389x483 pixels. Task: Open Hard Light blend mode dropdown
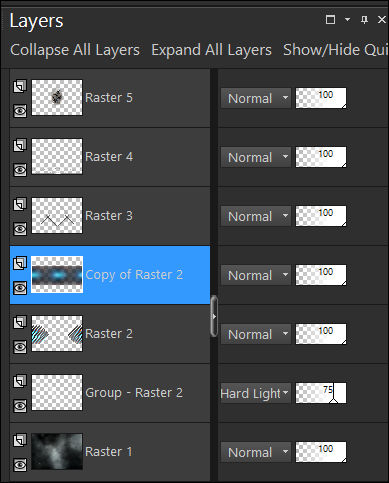coord(256,393)
